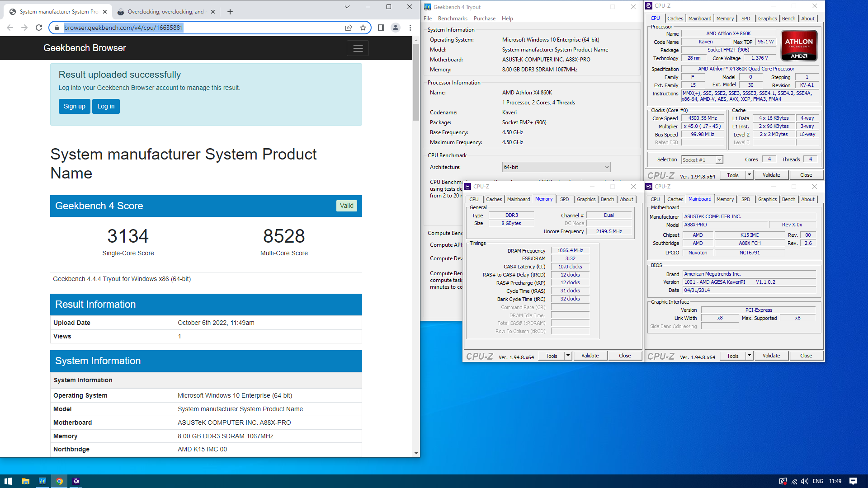Open Mainboard tab in Memory CPU-Z window
Viewport: 868px width, 488px height.
point(519,199)
